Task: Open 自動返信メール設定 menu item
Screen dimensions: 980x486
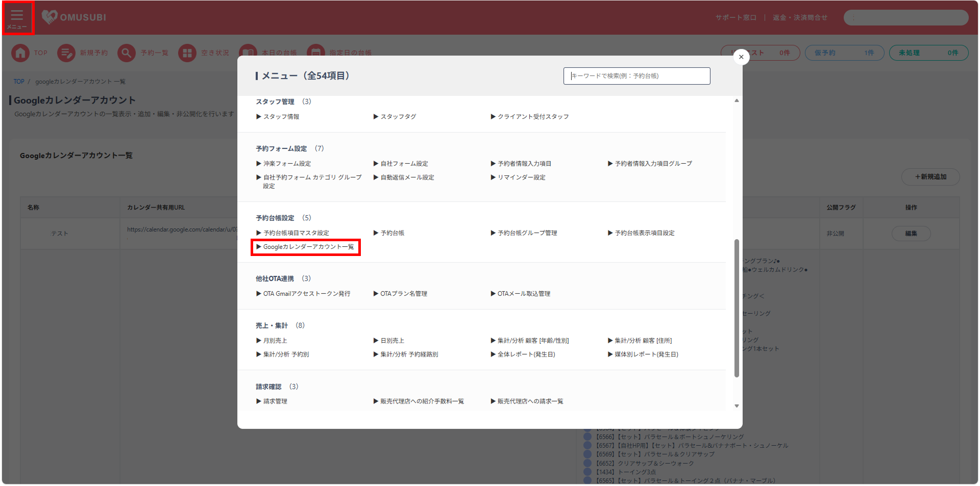Action: pos(404,177)
